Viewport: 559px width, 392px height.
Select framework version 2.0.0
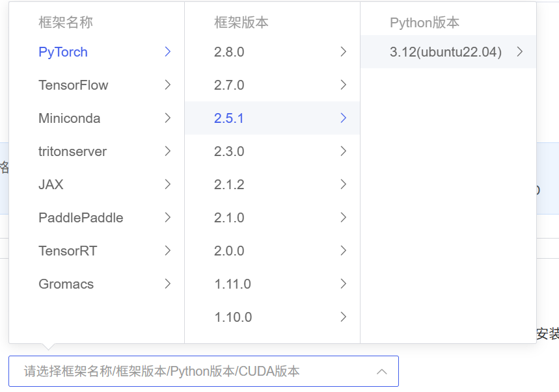click(x=273, y=251)
